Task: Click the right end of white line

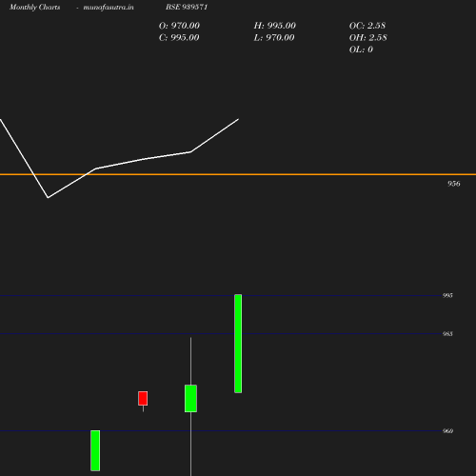Action: click(x=238, y=119)
